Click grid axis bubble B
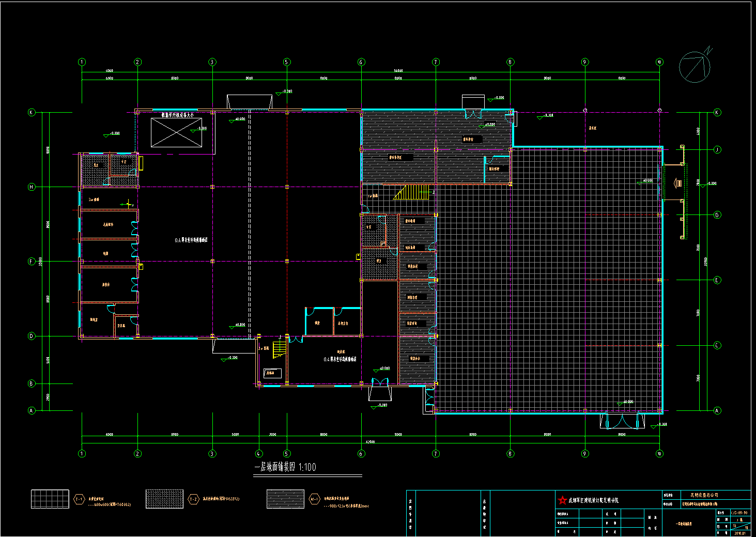756x537 pixels. pyautogui.click(x=32, y=383)
